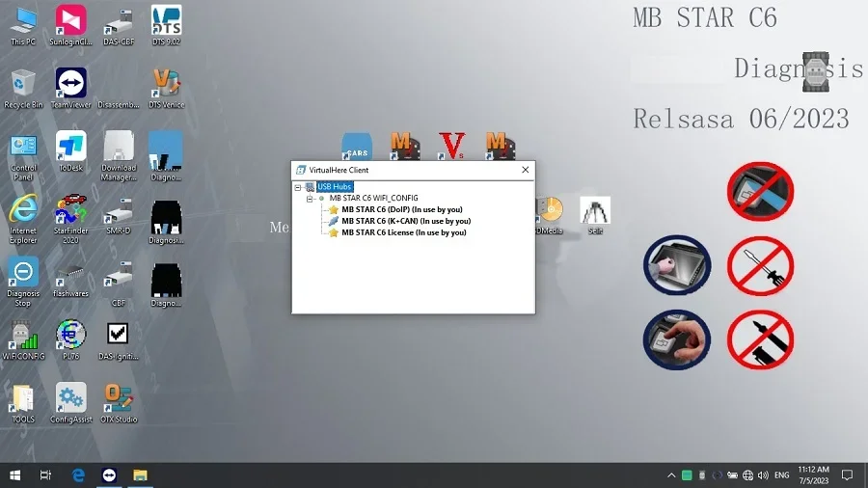The height and width of the screenshot is (488, 868).
Task: Select MB STAR C6 (K+CAN) device
Action: [x=406, y=221]
